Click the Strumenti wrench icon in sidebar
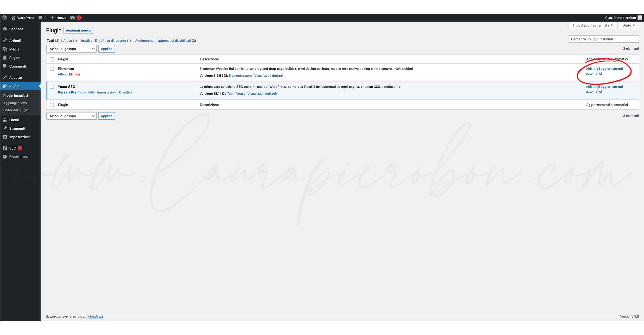Viewport: 644px width, 335px height. 5,128
